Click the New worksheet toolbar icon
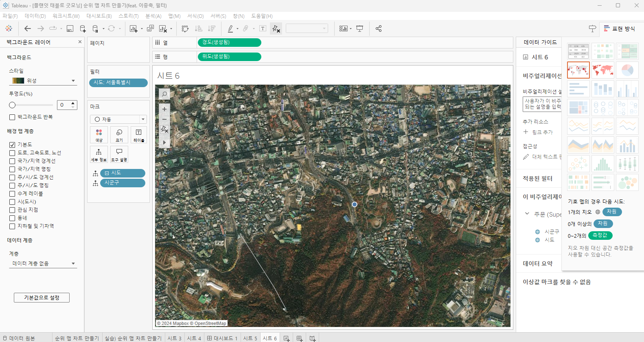 click(x=134, y=28)
